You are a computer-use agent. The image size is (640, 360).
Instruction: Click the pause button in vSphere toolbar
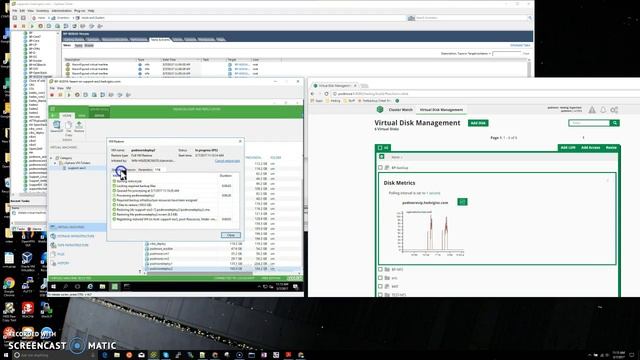(24, 26)
